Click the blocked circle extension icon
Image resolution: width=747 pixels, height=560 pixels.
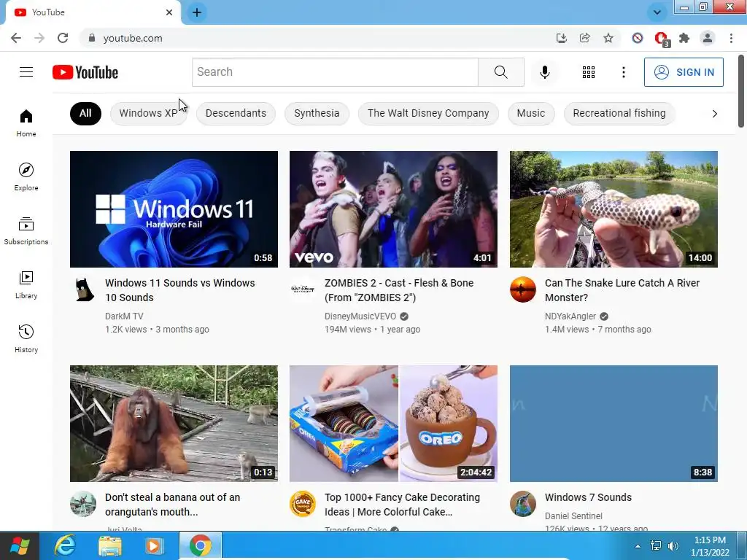click(x=638, y=38)
